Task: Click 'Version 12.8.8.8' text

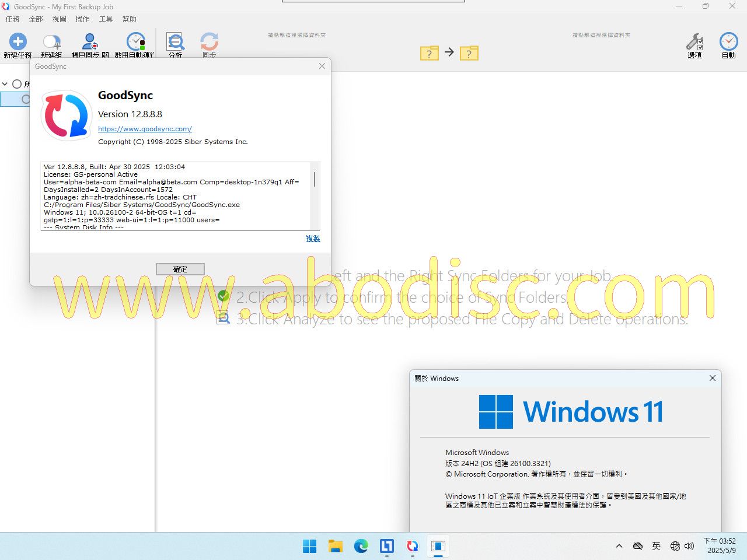Action: pos(130,114)
